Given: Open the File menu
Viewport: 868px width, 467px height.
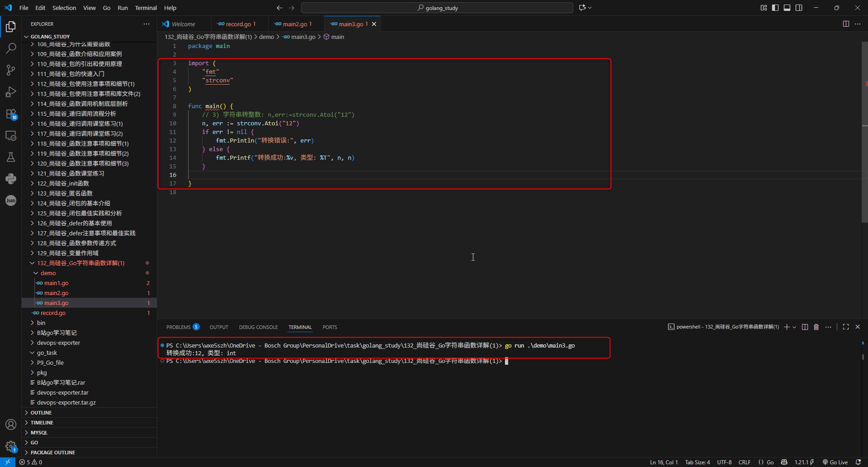Looking at the screenshot, I should coord(24,8).
